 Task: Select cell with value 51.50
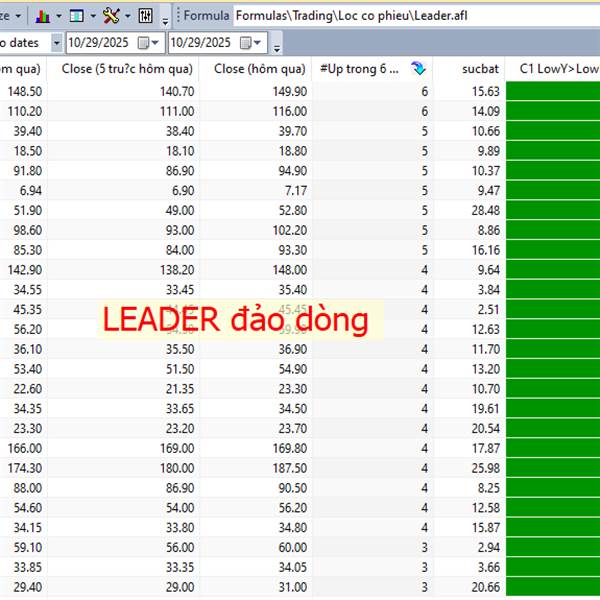point(123,369)
